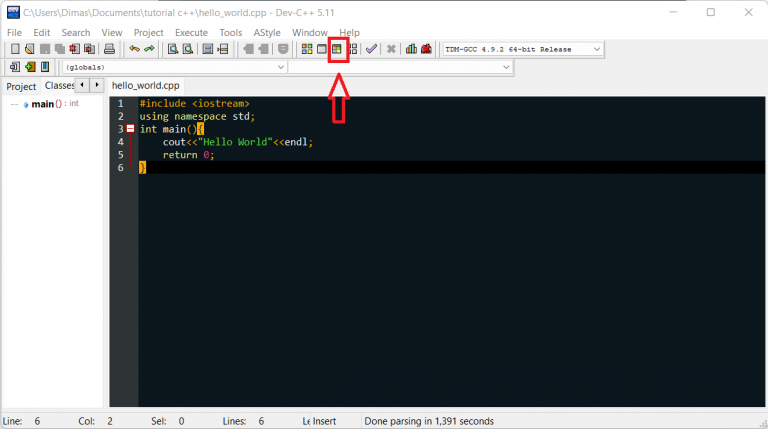Click the blue bookmark icon second toolbar
Screen dimensions: 768x429
click(45, 67)
